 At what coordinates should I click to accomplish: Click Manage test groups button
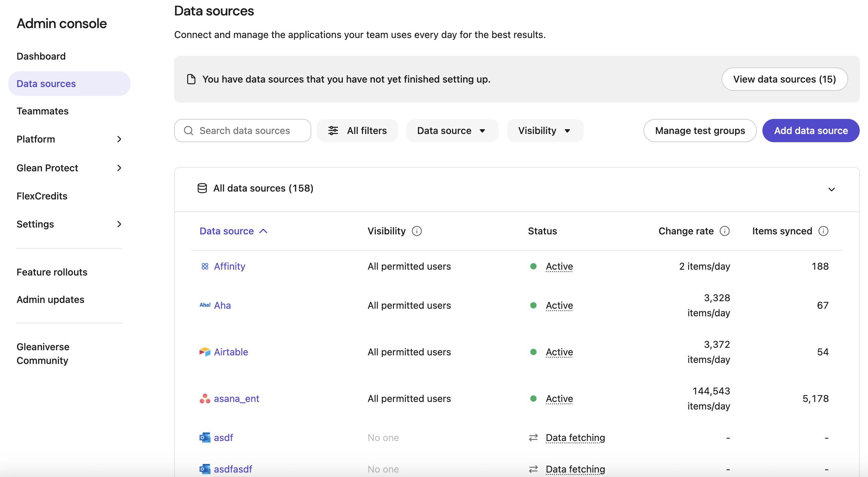tap(700, 131)
